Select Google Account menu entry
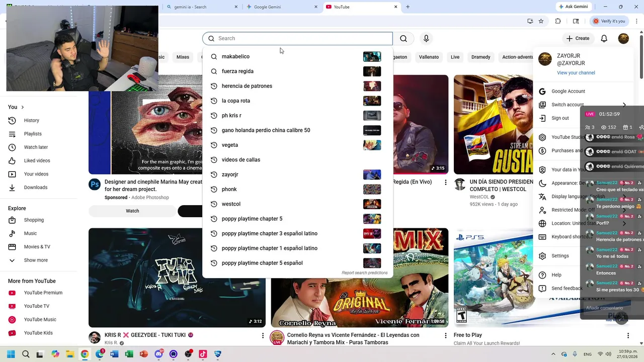 [x=584, y=92]
